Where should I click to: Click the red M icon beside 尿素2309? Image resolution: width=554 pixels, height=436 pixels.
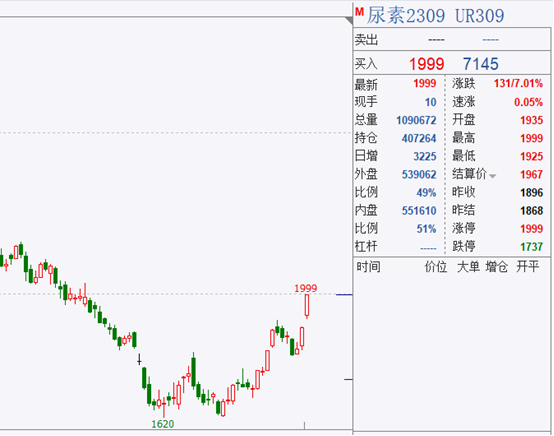[359, 12]
